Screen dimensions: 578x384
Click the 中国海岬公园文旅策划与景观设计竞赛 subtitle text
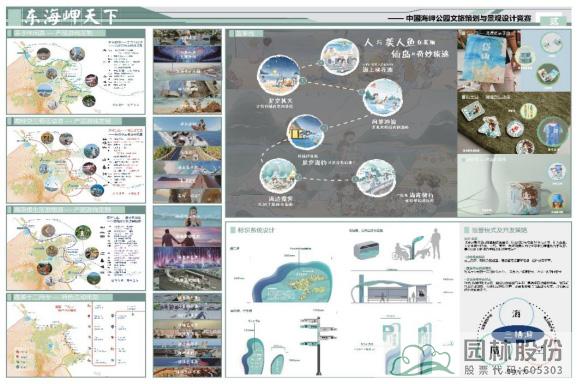pos(468,18)
